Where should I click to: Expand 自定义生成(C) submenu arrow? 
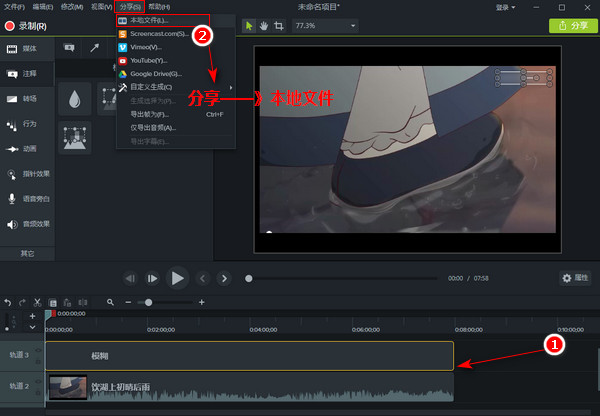(231, 87)
